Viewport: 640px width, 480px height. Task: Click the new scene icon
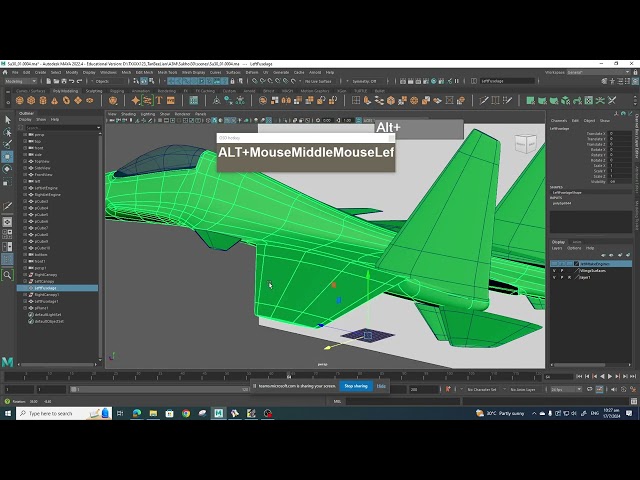(49, 81)
